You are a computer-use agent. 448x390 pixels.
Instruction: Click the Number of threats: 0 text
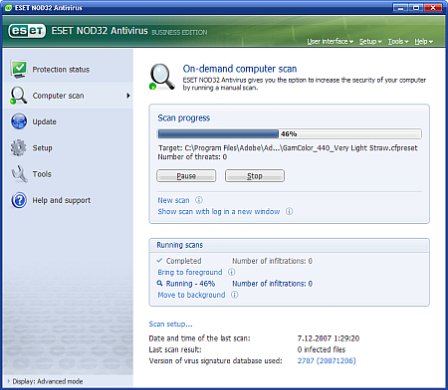coord(192,157)
